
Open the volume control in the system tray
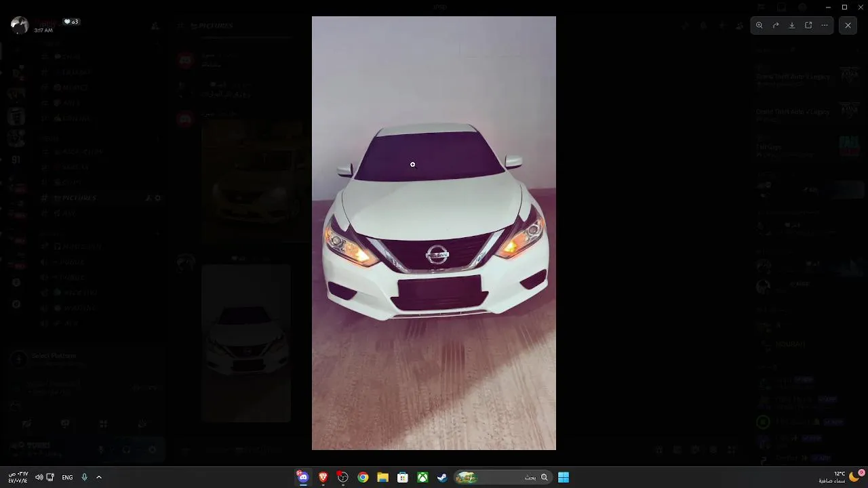(x=39, y=477)
